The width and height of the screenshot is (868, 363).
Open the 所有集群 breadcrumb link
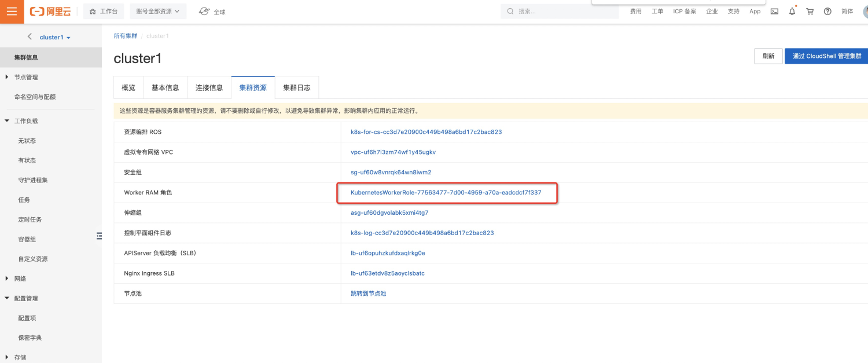(x=126, y=36)
